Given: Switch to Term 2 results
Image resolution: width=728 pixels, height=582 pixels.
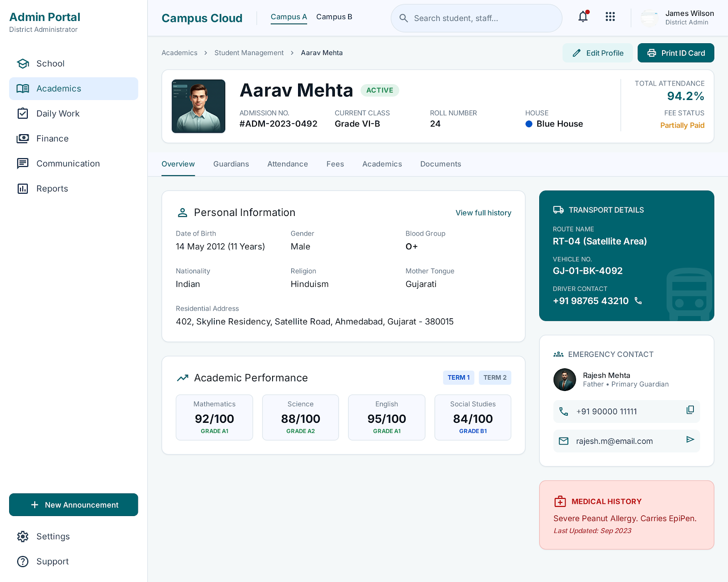Looking at the screenshot, I should 495,378.
